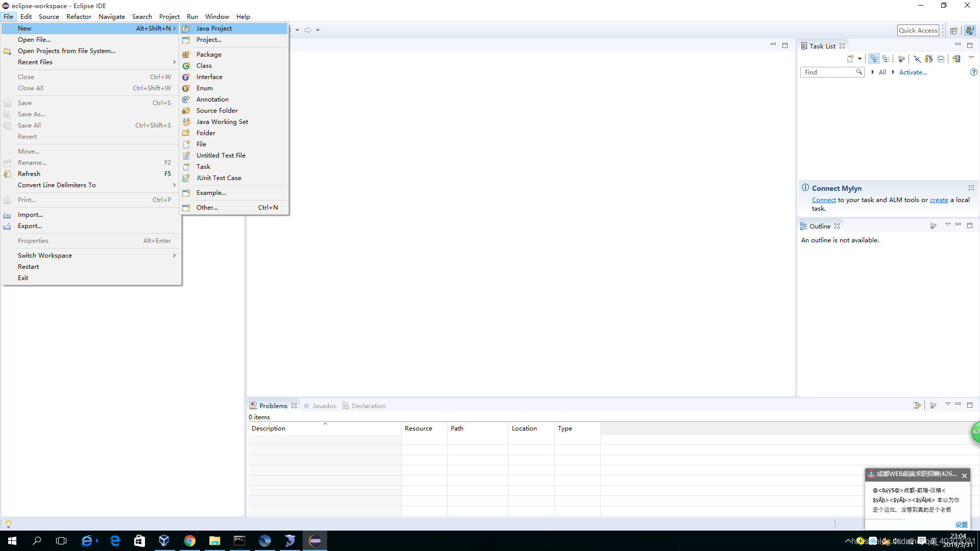This screenshot has width=980, height=551.
Task: Open Projects from File System entry
Action: coord(91,51)
